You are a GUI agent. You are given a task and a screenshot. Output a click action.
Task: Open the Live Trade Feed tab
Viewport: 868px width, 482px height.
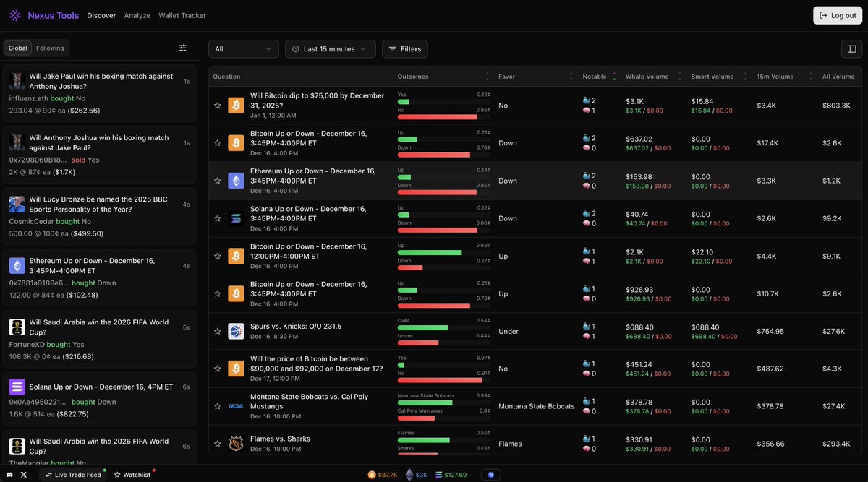point(73,475)
